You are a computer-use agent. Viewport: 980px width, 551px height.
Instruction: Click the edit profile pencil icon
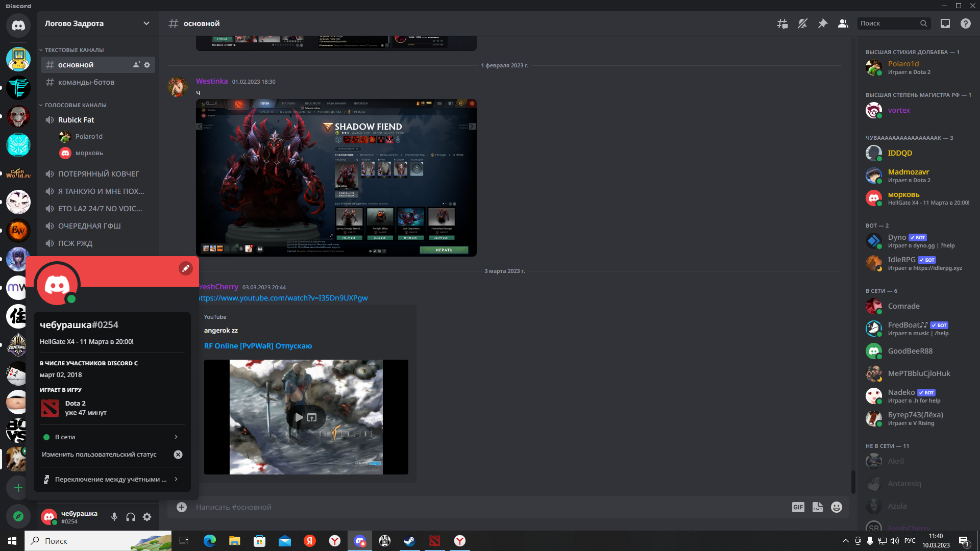186,268
